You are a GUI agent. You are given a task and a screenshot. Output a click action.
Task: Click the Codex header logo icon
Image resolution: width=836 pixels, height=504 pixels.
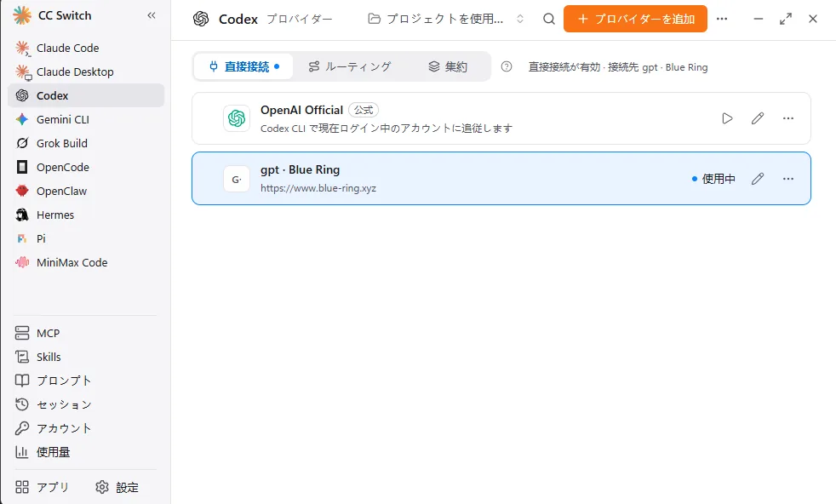click(x=201, y=19)
